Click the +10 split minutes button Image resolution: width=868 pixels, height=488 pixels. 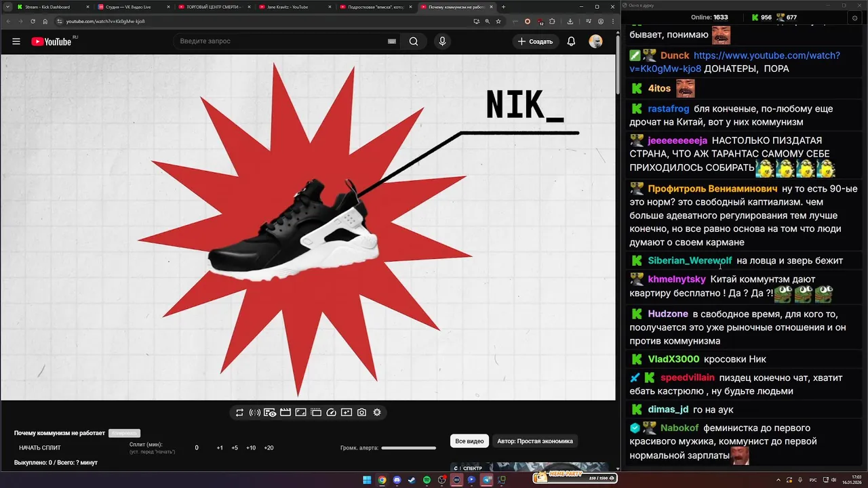point(251,448)
